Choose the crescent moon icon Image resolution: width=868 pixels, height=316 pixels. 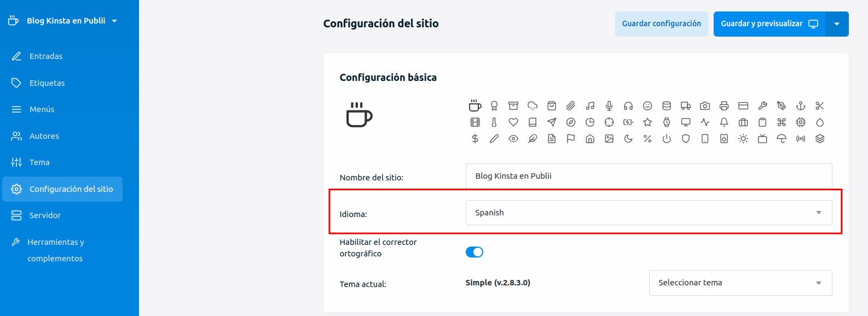pyautogui.click(x=628, y=139)
